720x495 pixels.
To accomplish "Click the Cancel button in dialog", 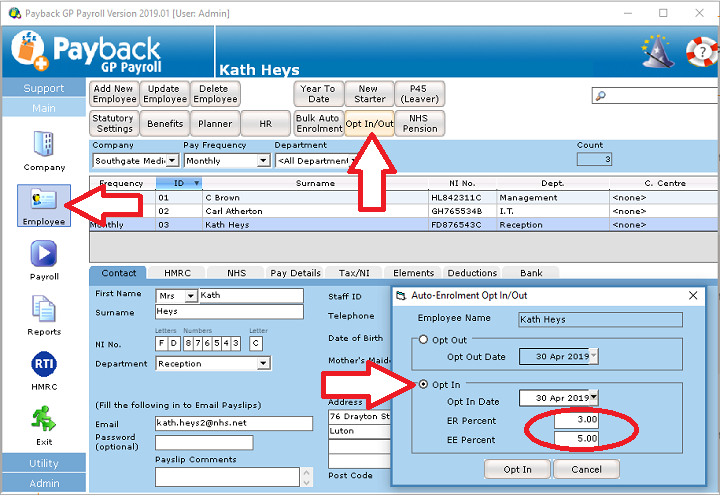I will coord(585,470).
